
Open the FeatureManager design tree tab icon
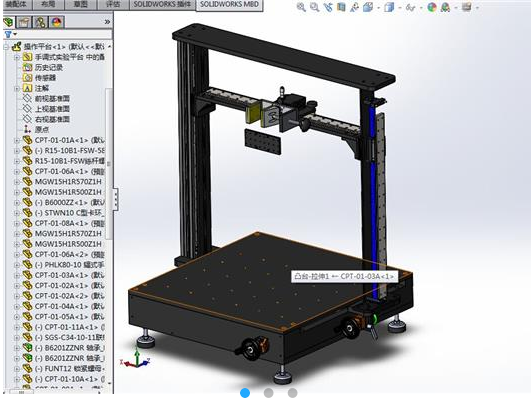(8, 22)
